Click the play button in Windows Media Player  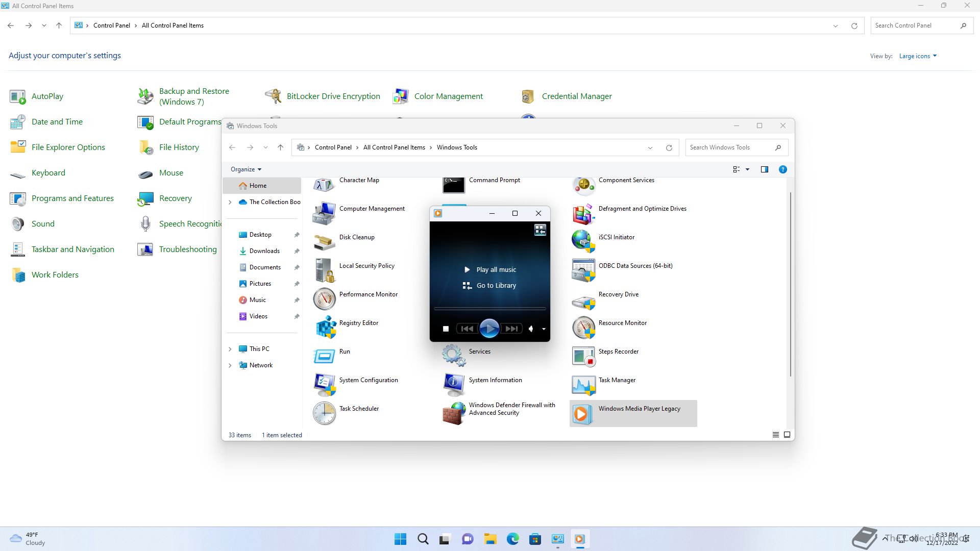pyautogui.click(x=489, y=329)
